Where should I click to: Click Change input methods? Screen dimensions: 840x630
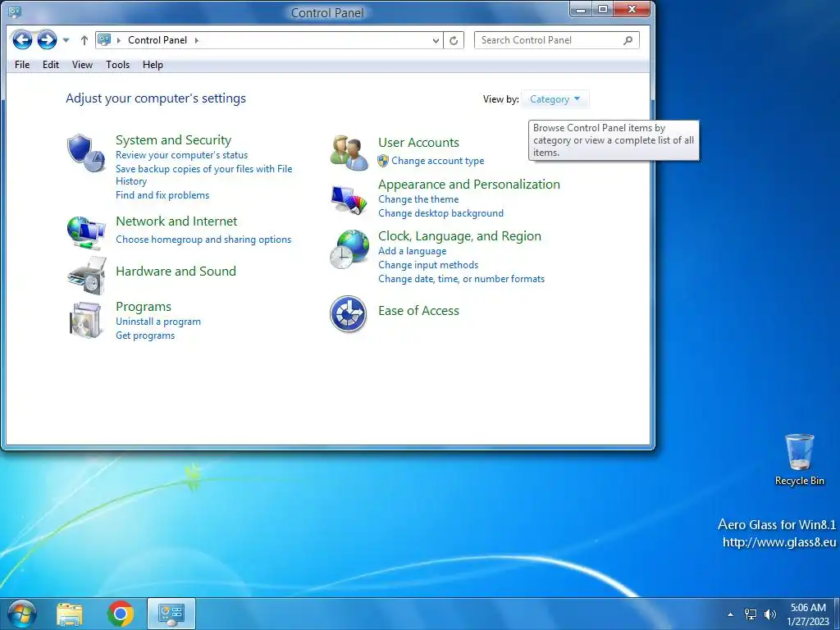428,265
